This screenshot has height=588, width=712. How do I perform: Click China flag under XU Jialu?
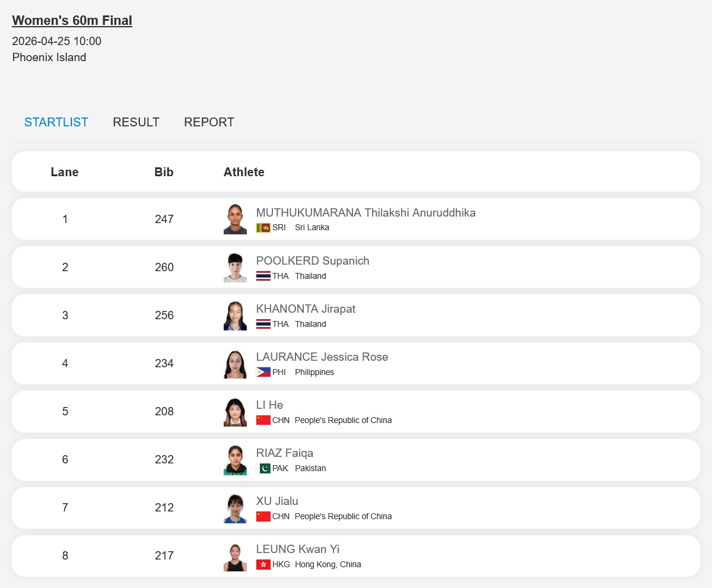(x=263, y=516)
